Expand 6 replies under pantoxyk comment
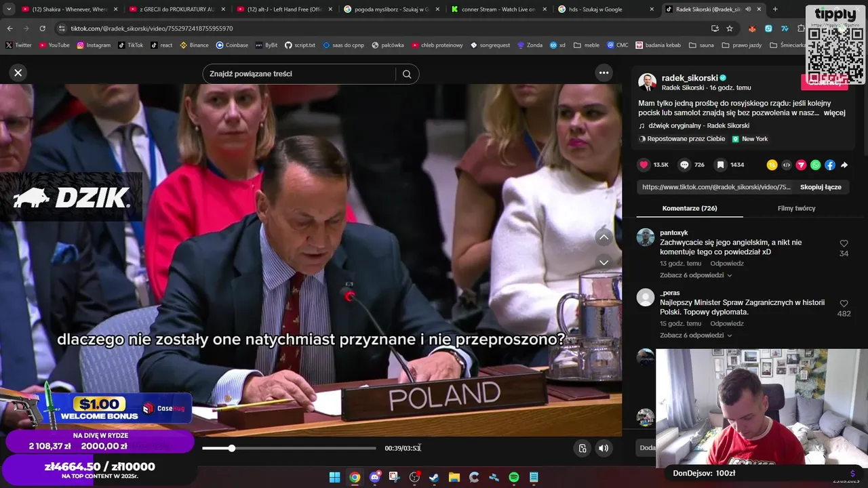This screenshot has width=868, height=488. [696, 275]
